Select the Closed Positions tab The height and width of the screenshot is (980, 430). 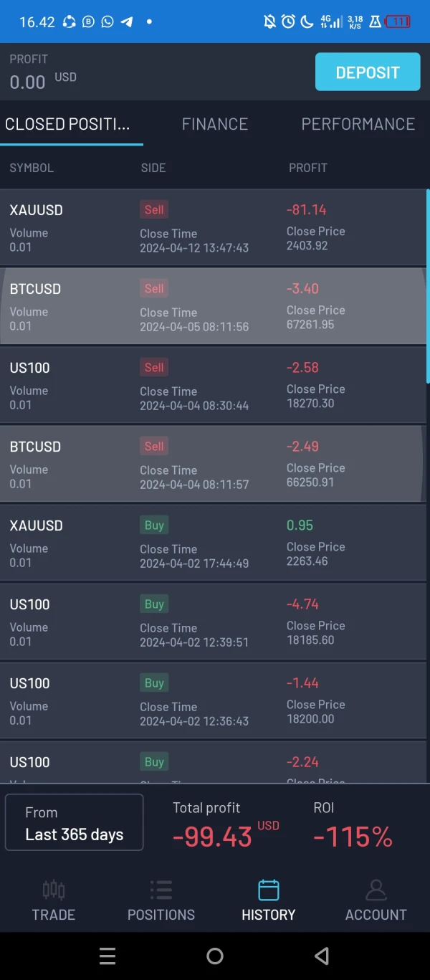click(68, 124)
